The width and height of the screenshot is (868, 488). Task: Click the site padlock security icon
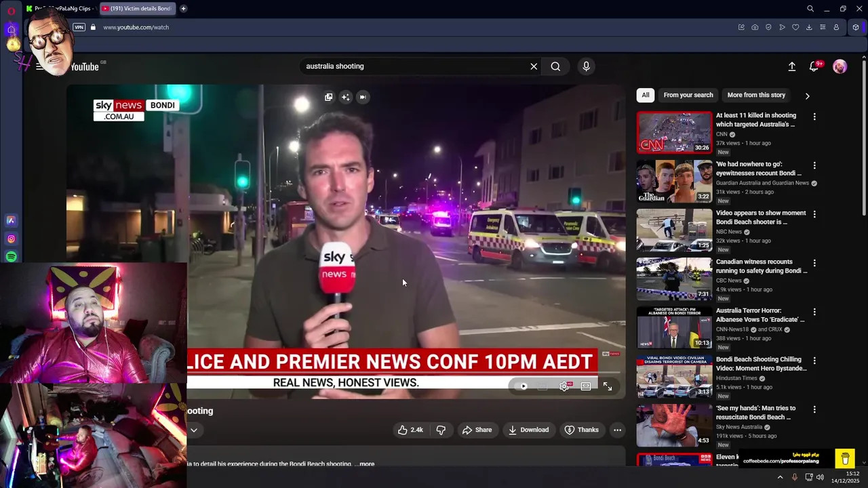click(93, 27)
